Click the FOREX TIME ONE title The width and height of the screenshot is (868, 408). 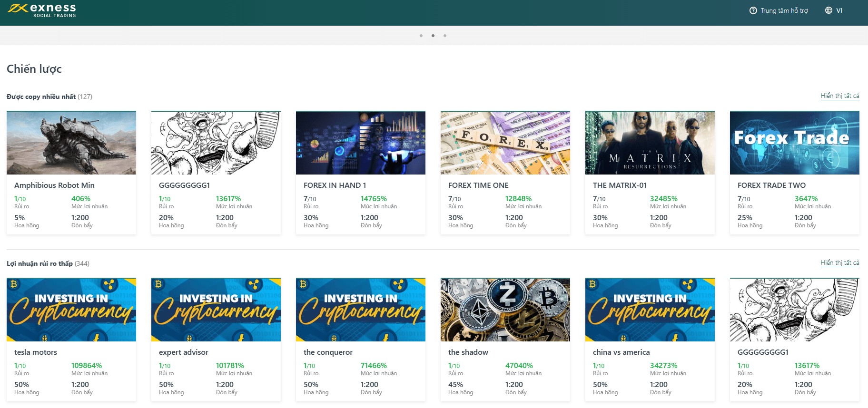coord(478,185)
